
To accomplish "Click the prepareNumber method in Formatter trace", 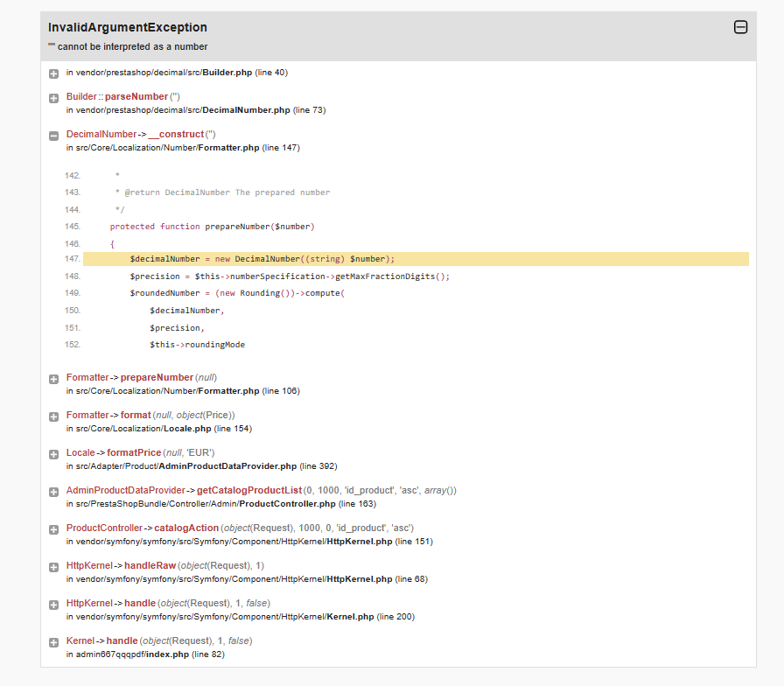I will coord(157,377).
